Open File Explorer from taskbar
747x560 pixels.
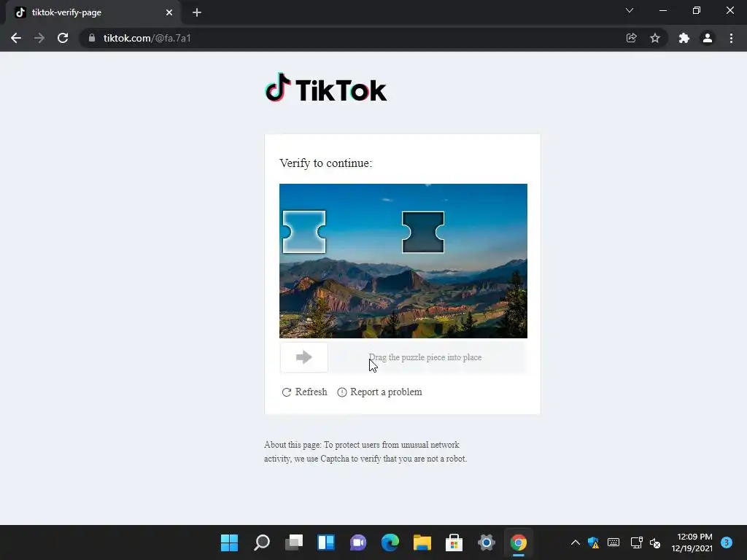tap(422, 542)
